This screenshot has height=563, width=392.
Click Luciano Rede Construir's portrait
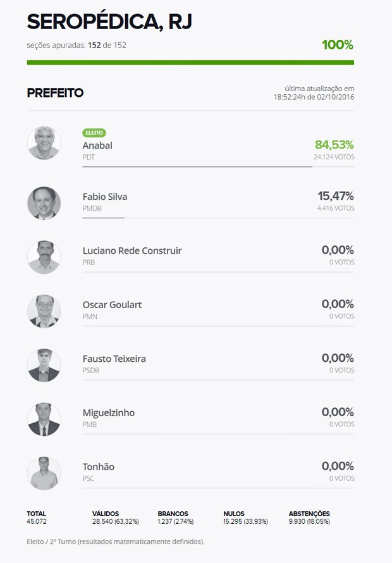point(44,257)
